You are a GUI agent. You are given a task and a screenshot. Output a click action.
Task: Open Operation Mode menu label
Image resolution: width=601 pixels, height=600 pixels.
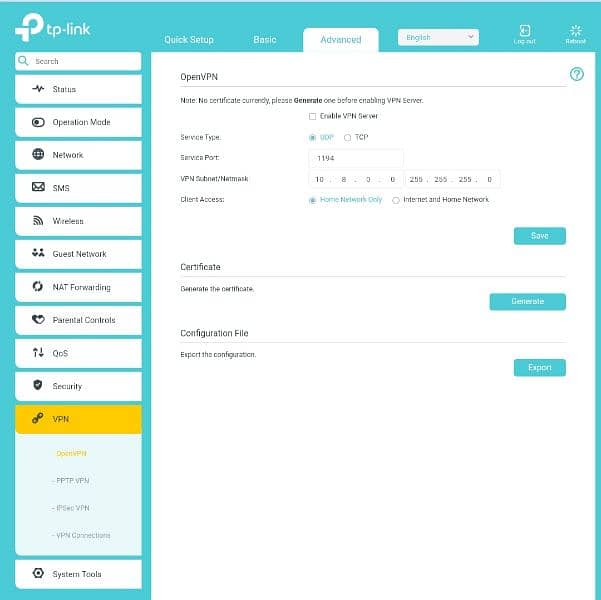point(81,122)
